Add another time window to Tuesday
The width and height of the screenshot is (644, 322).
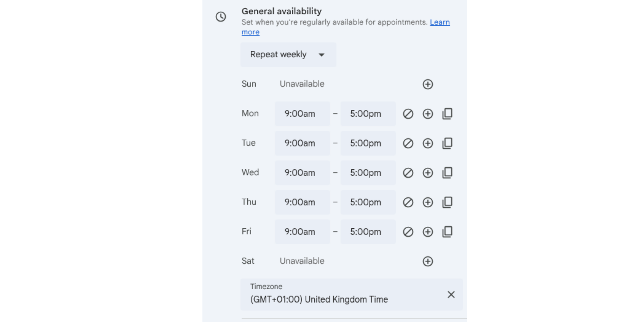[x=428, y=143]
